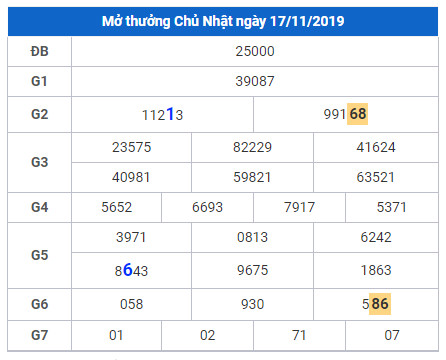Click the G3 number 23575
This screenshot has width=446, height=360.
[x=132, y=147]
